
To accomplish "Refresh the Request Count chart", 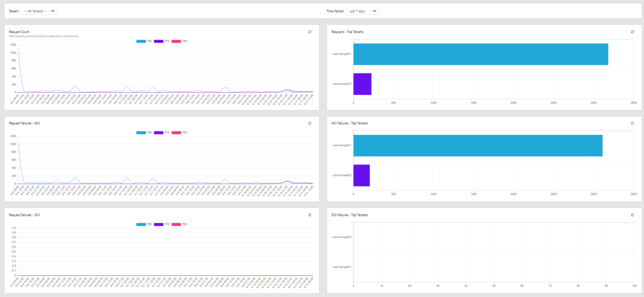I will pos(310,32).
